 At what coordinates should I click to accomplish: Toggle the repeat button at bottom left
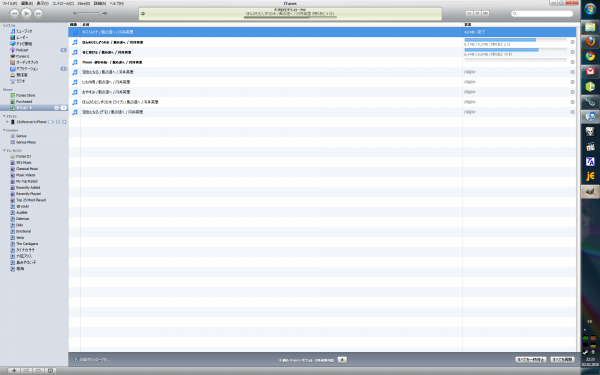click(38, 371)
